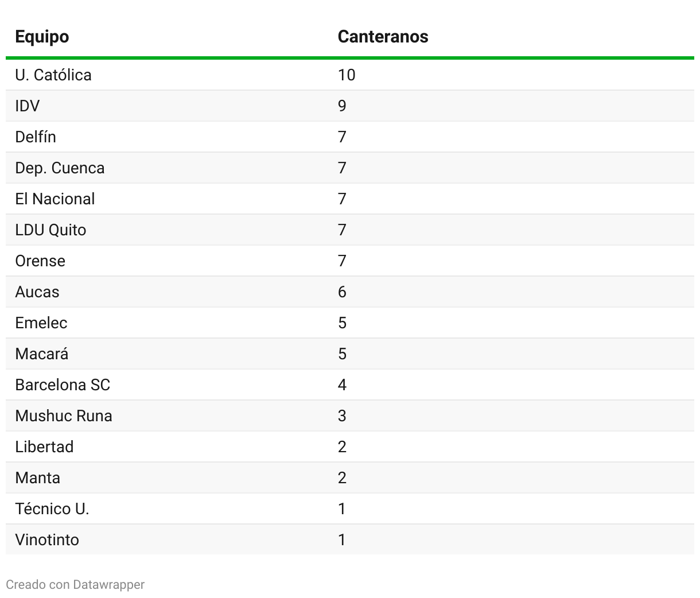Click the Mushuc Runa team name

point(64,416)
